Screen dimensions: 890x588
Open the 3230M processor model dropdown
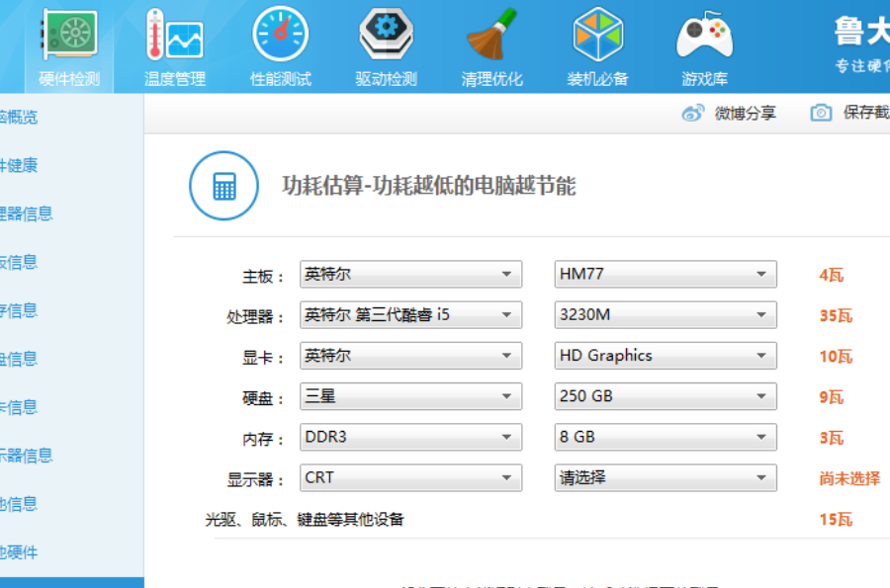coord(665,315)
